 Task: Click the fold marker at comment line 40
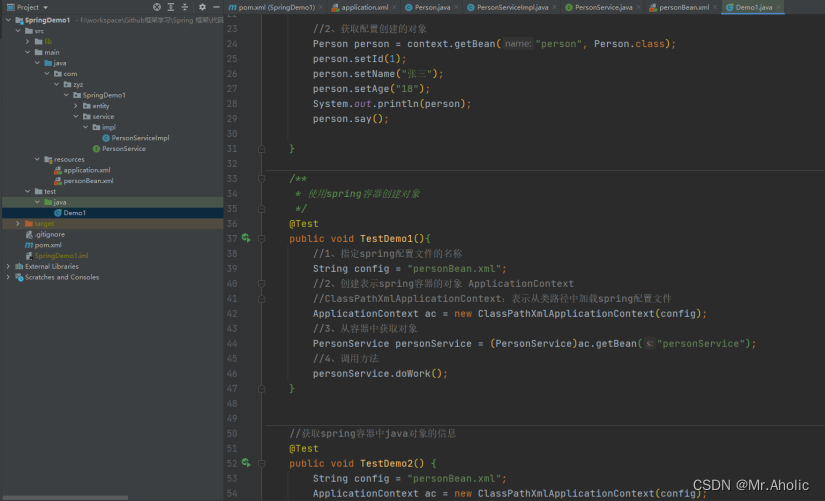tap(261, 284)
